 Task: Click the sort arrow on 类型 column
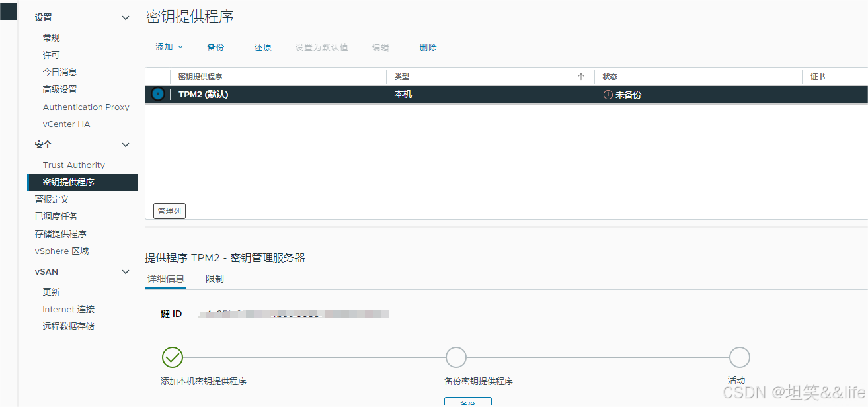[582, 76]
